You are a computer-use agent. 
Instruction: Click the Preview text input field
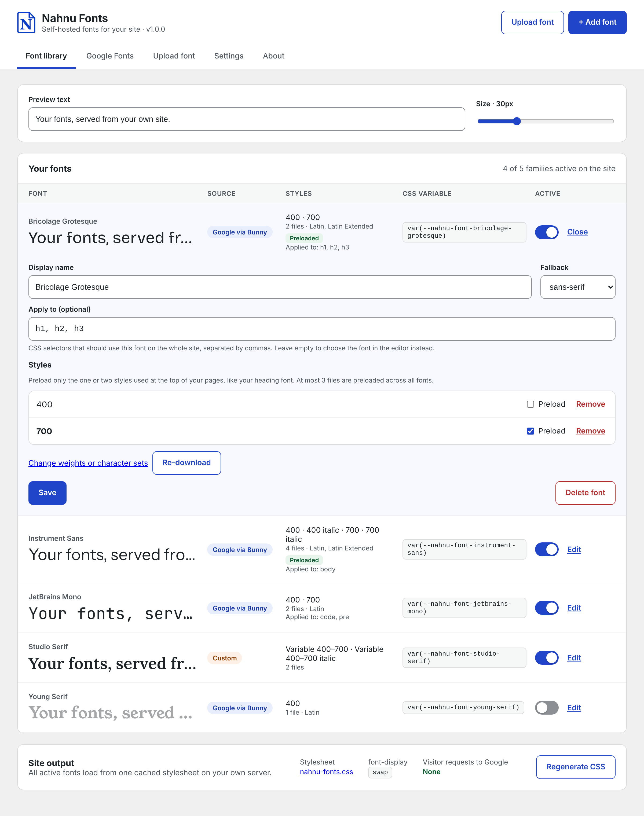tap(247, 119)
